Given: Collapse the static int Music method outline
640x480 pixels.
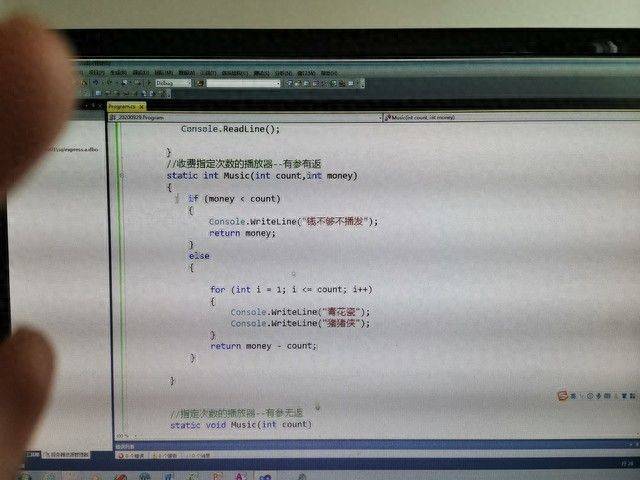Looking at the screenshot, I should coord(122,176).
